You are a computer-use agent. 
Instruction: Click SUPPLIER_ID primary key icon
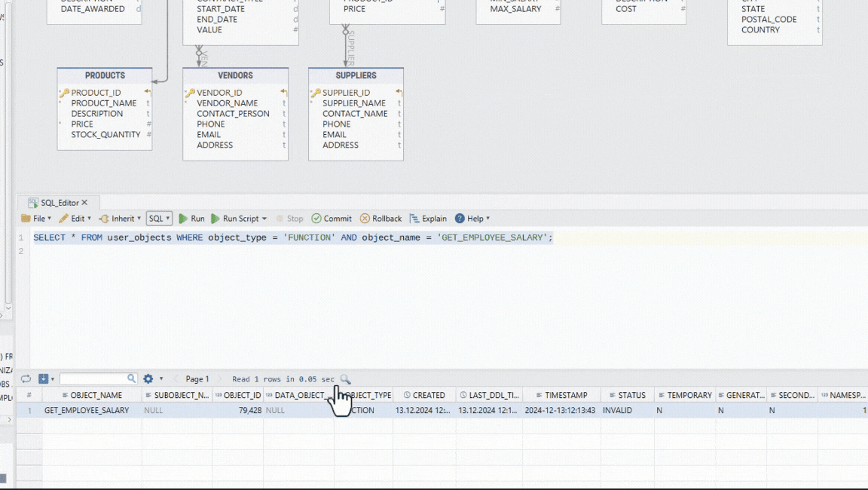pyautogui.click(x=316, y=93)
